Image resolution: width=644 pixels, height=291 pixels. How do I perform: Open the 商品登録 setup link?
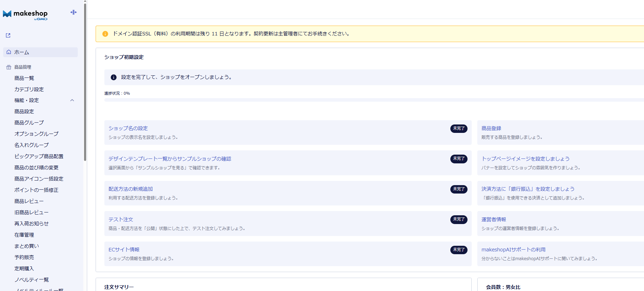491,128
